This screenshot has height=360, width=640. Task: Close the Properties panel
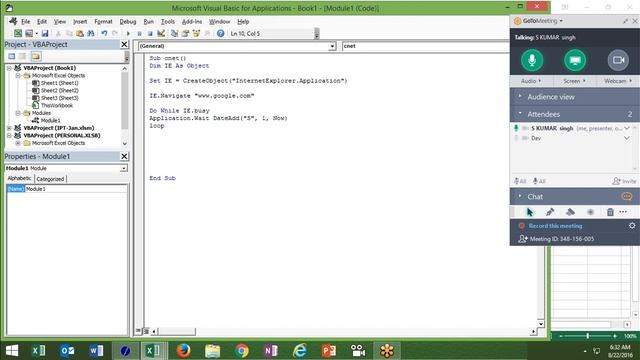point(124,156)
